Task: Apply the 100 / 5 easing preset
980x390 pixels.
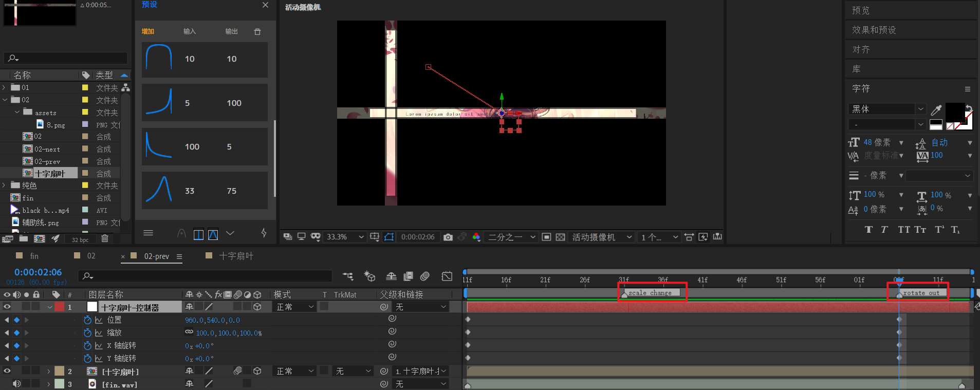Action: point(205,147)
